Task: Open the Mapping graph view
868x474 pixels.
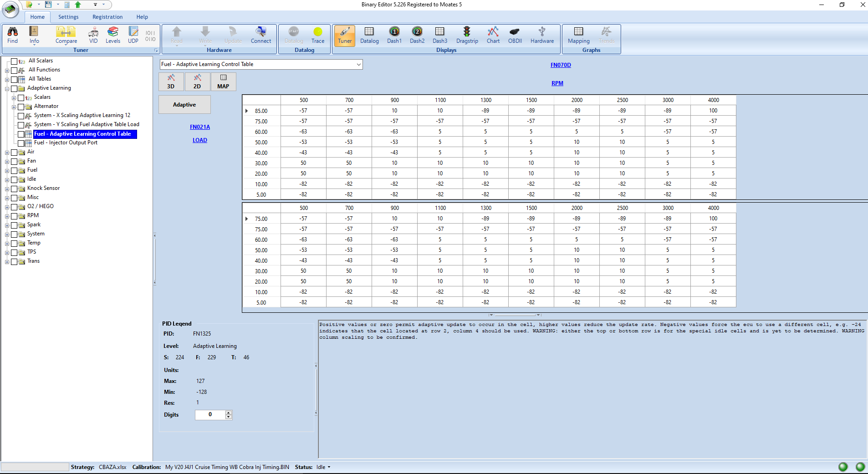Action: point(578,35)
